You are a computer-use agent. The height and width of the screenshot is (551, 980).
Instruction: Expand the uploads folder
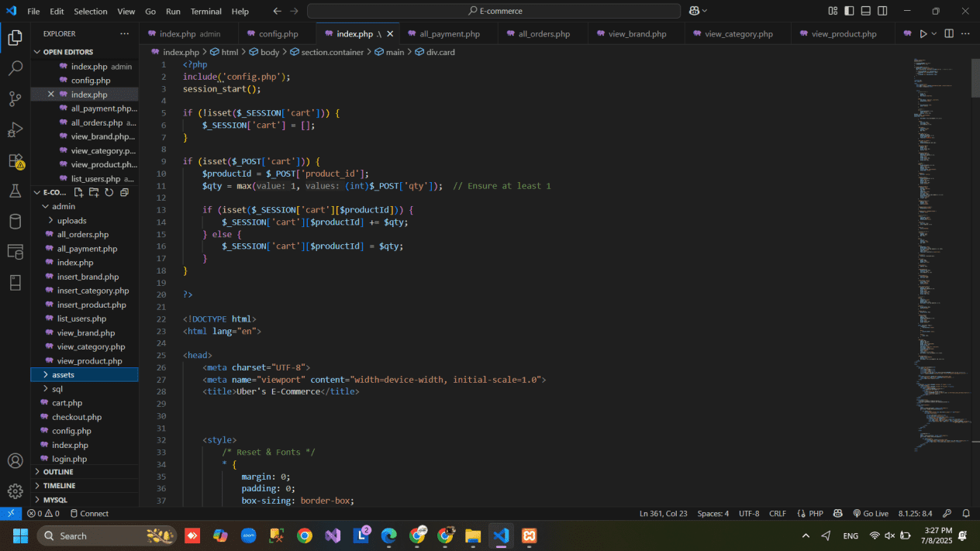(x=85, y=220)
